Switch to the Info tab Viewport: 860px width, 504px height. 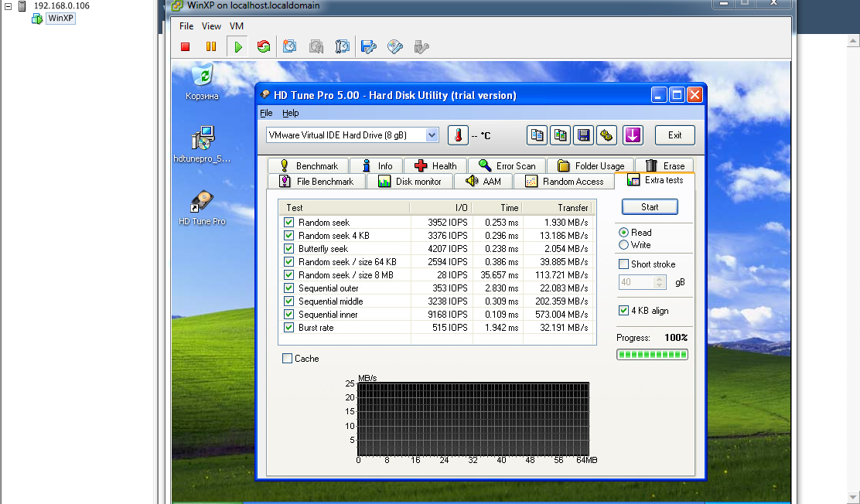tap(376, 165)
